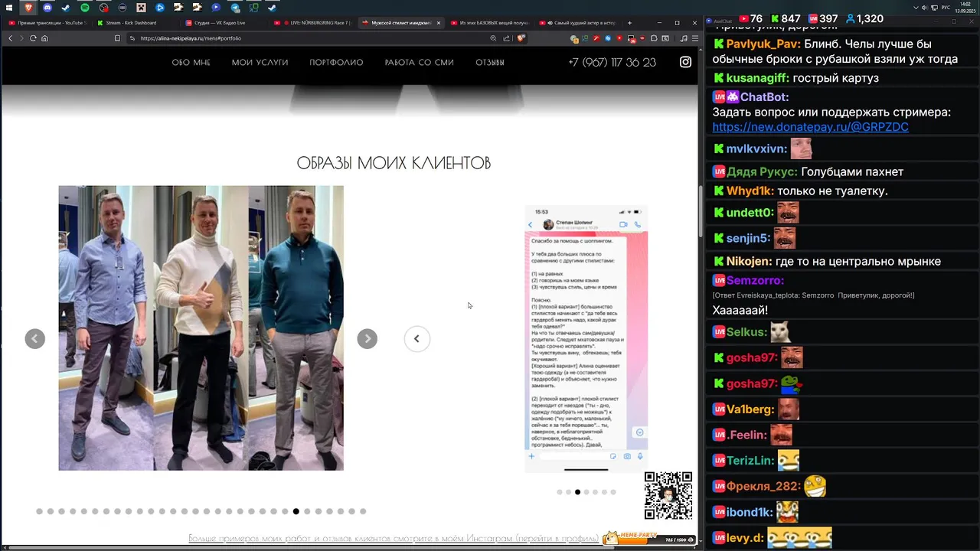Select first dot of client photo carousel
This screenshot has height=551, width=980.
[x=39, y=511]
